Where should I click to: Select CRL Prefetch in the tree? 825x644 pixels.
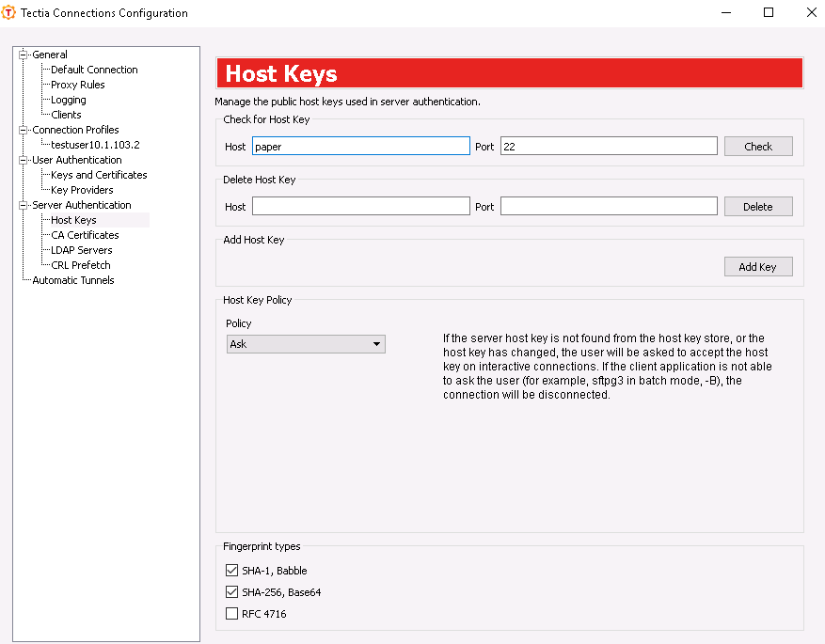81,265
